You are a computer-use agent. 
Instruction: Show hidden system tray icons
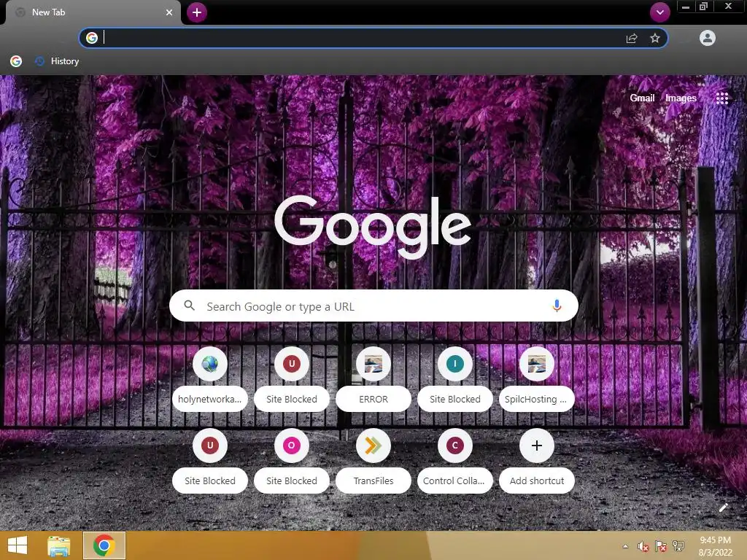point(625,546)
